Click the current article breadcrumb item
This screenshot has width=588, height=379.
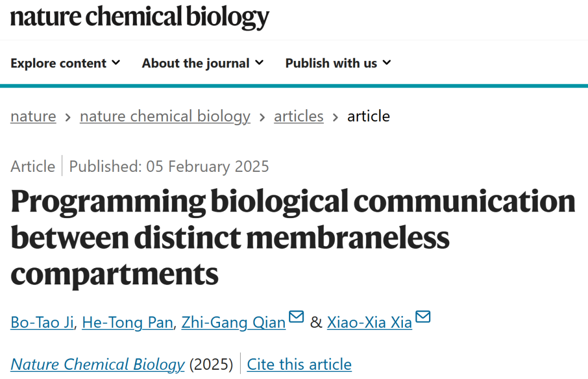[x=369, y=116]
